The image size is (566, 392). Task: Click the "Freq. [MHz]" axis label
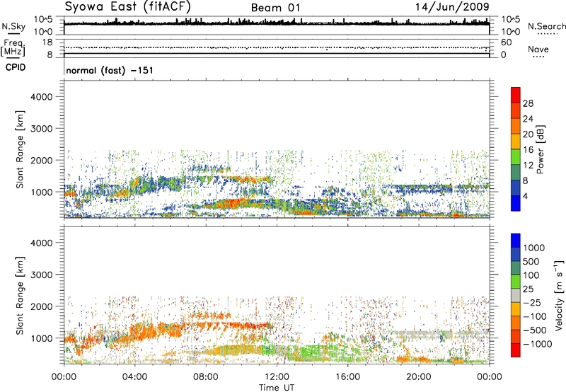[x=13, y=47]
